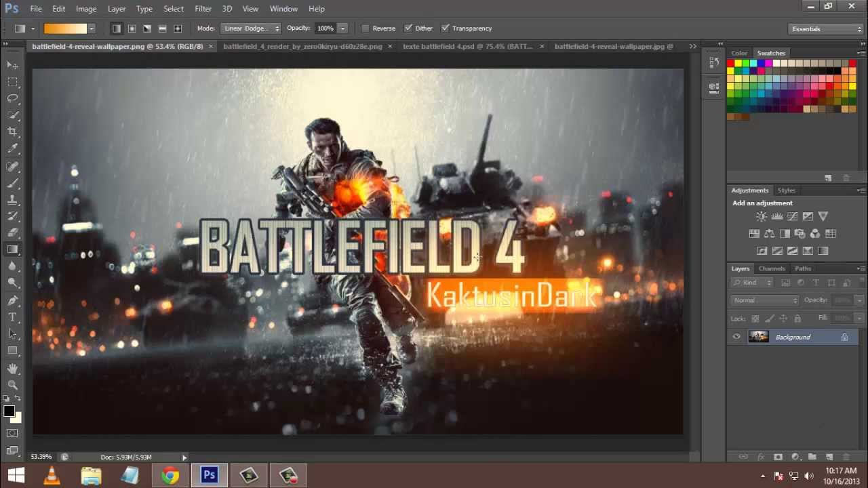868x488 pixels.
Task: Switch to the Channels tab
Action: 772,268
